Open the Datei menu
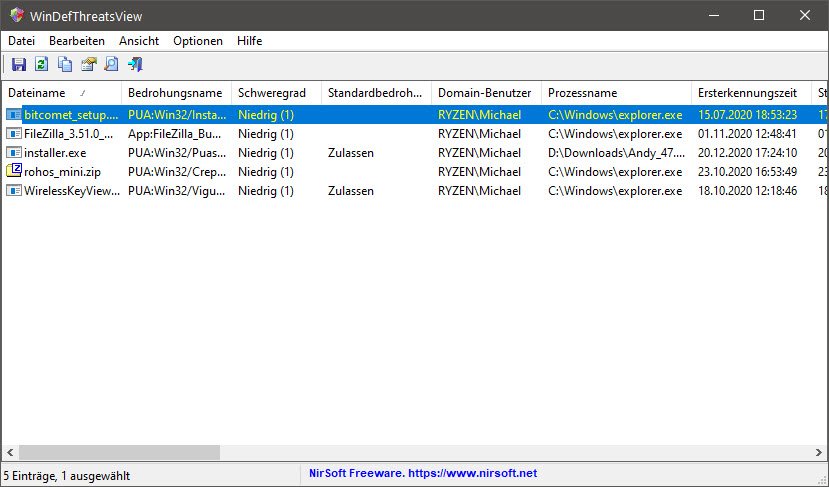 21,41
